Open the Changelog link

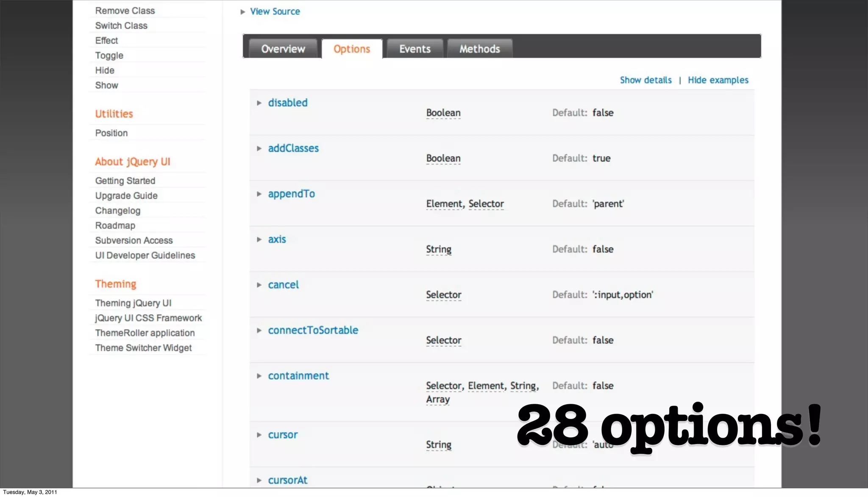[118, 211]
